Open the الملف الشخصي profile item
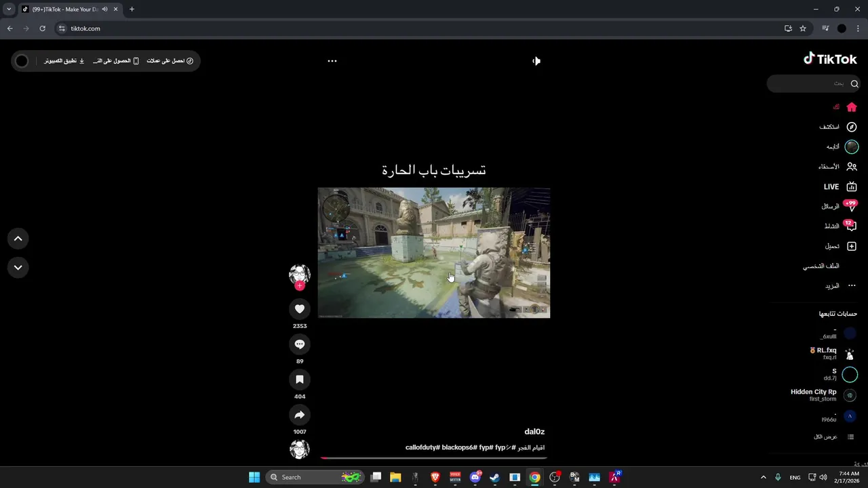The height and width of the screenshot is (488, 868). click(x=821, y=266)
